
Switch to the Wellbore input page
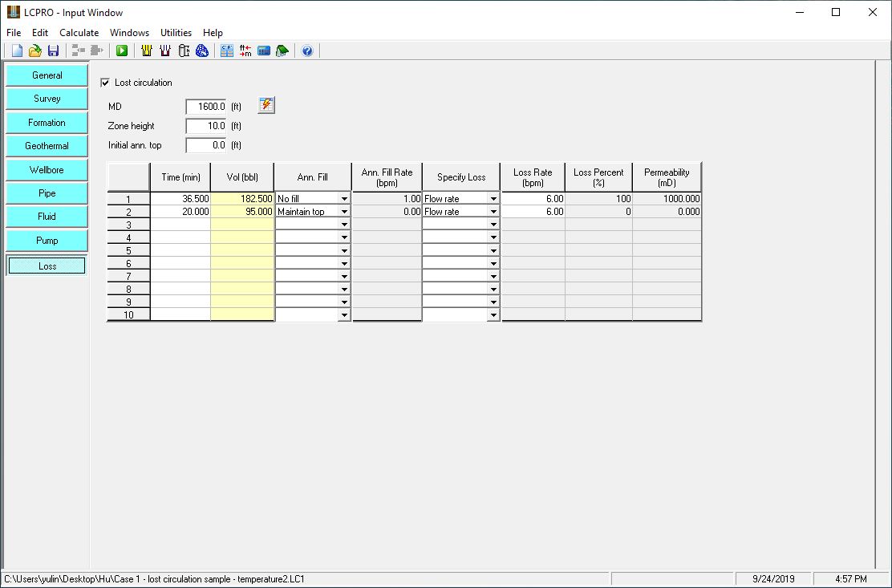coord(47,170)
